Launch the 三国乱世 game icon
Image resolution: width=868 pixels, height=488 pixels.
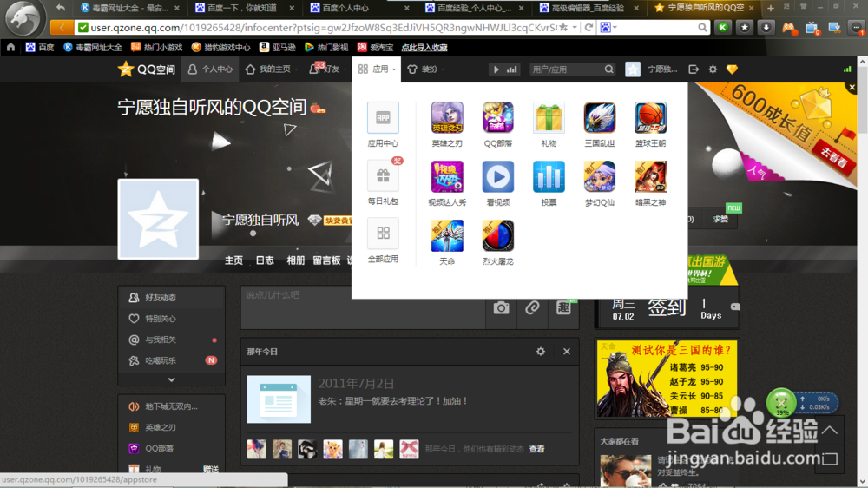coord(600,117)
